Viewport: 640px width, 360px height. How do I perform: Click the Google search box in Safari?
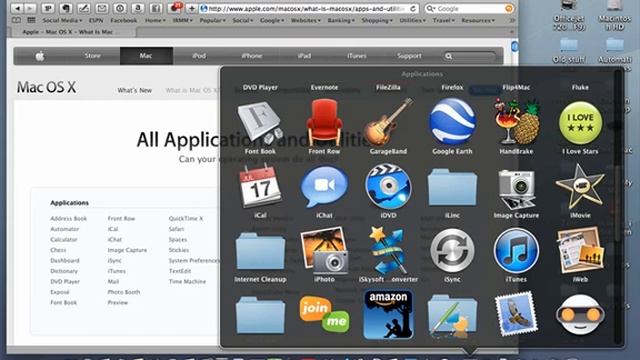point(469,9)
